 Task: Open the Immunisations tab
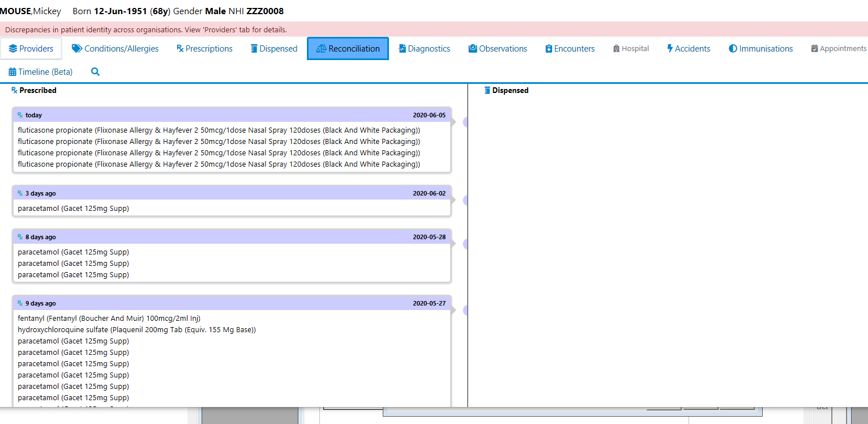click(760, 49)
